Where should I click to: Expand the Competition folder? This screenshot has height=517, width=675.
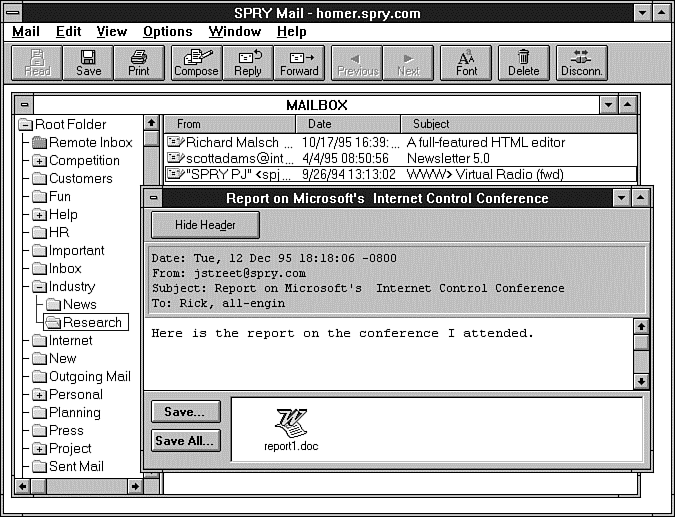[39, 161]
